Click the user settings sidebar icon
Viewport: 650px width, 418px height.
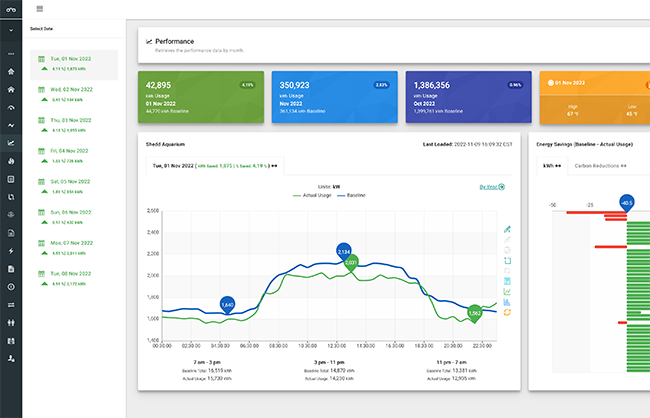(x=11, y=357)
